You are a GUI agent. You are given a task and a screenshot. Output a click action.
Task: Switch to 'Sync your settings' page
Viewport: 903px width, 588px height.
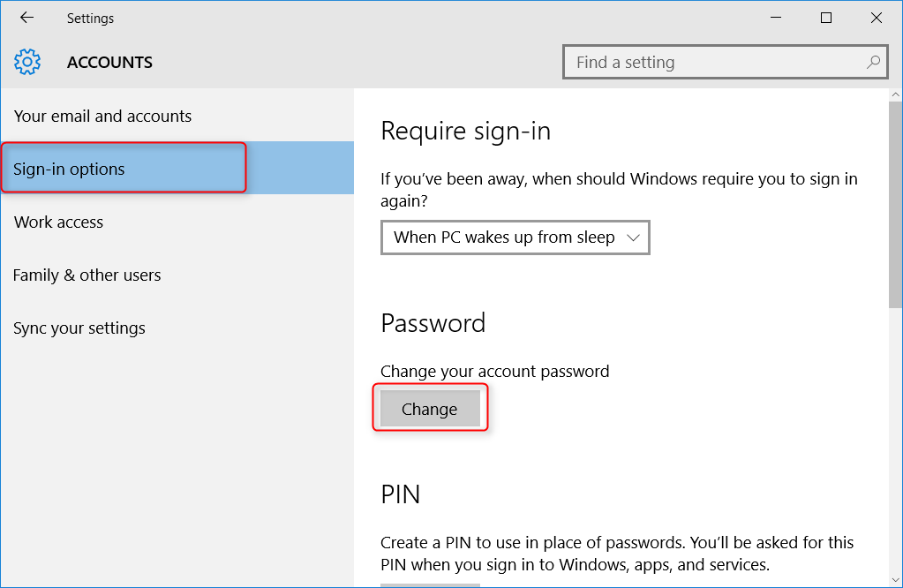[x=79, y=328]
